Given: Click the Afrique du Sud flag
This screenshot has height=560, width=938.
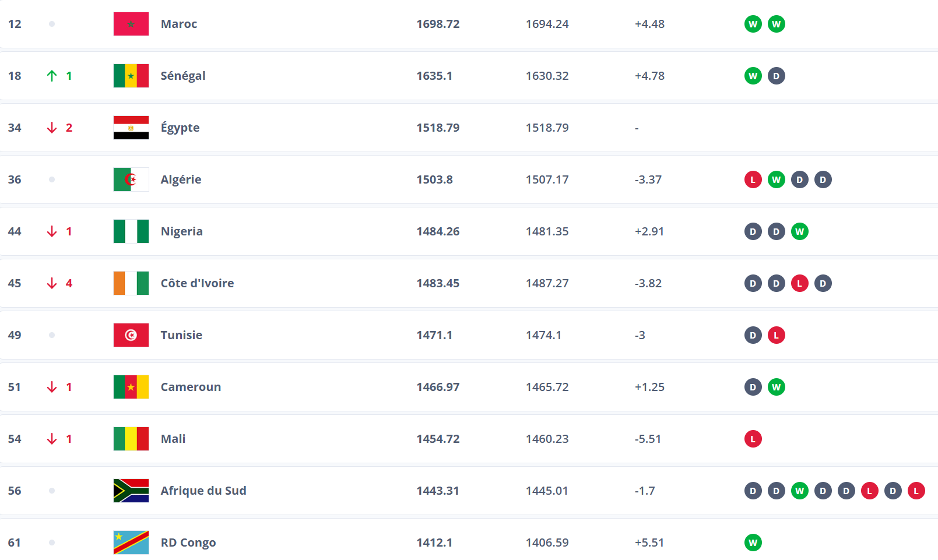Looking at the screenshot, I should coord(131,491).
